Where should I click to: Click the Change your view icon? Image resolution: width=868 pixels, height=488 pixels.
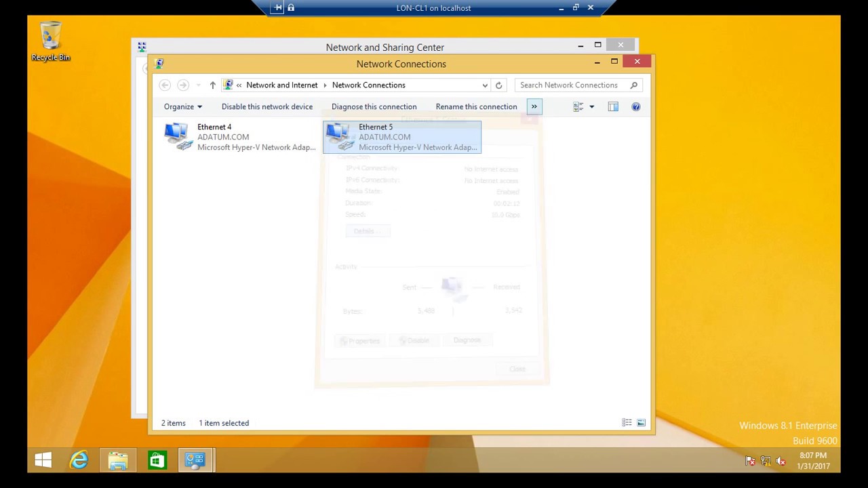click(x=578, y=106)
